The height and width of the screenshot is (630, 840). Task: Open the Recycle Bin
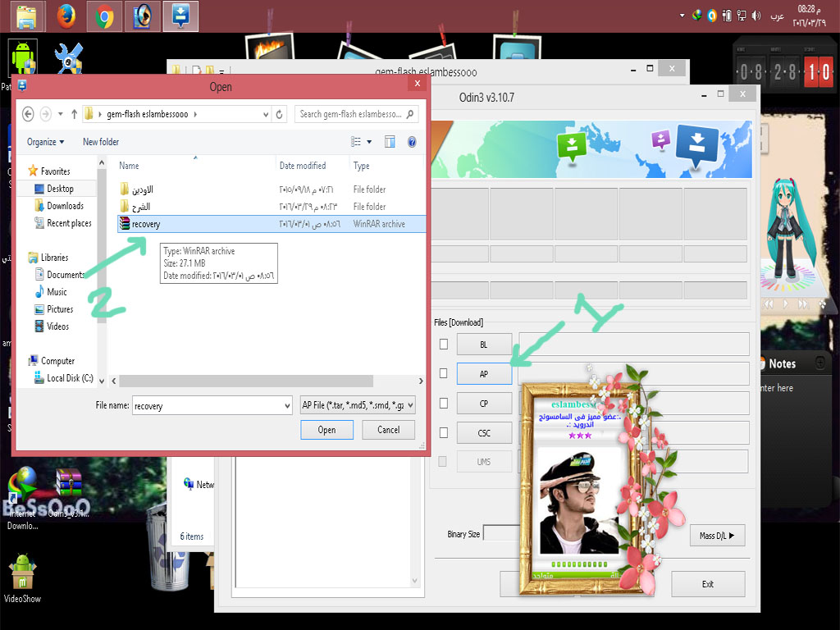[x=167, y=546]
